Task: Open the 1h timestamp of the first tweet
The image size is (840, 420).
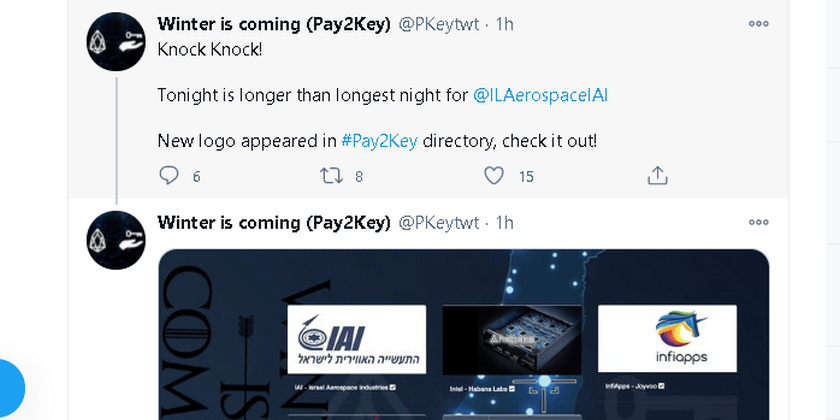Action: point(505,24)
